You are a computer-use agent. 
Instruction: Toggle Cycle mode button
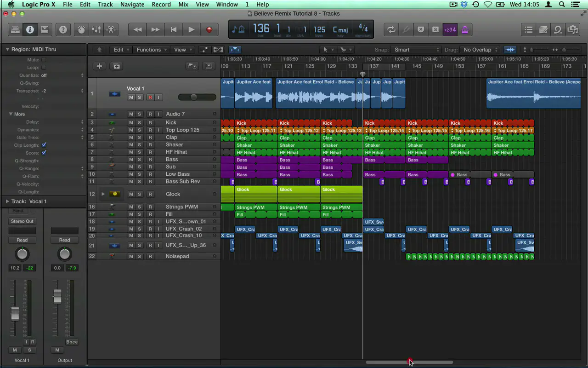391,29
